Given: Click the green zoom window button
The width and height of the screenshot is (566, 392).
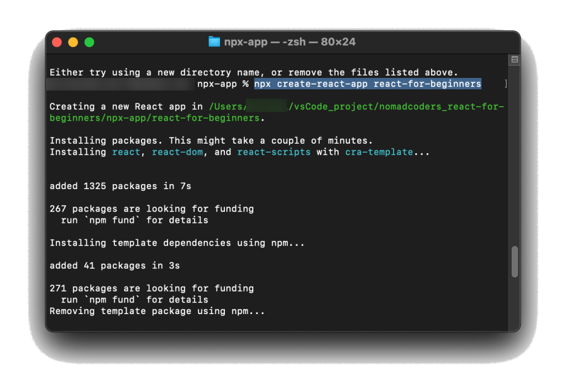Looking at the screenshot, I should click(89, 42).
